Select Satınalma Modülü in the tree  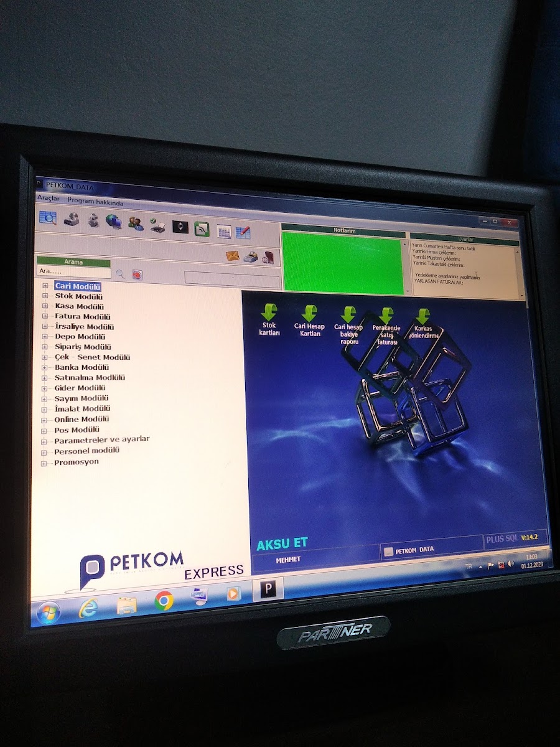coord(90,378)
